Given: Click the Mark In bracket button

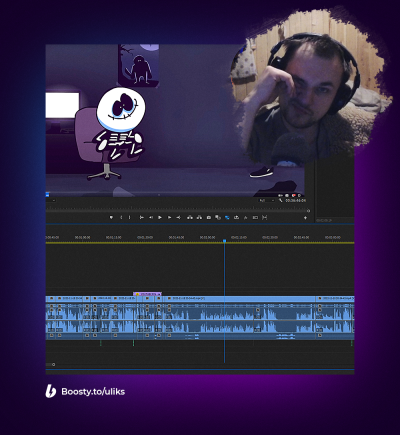Looking at the screenshot, I should (121, 217).
